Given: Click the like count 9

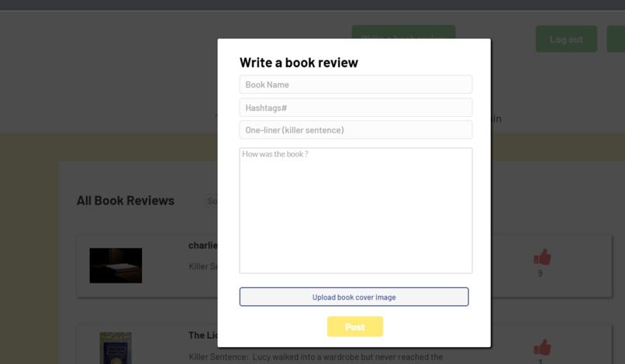Looking at the screenshot, I should [540, 273].
